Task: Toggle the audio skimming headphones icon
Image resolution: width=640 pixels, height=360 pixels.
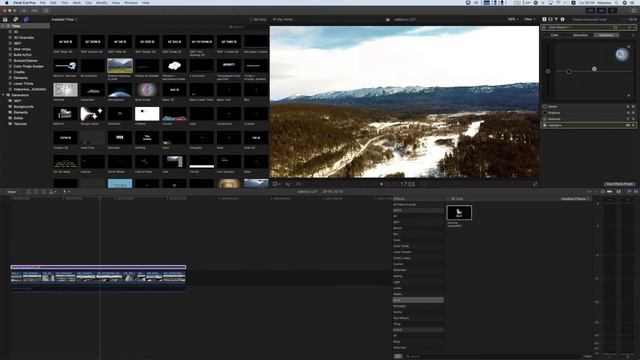Action: click(x=603, y=191)
